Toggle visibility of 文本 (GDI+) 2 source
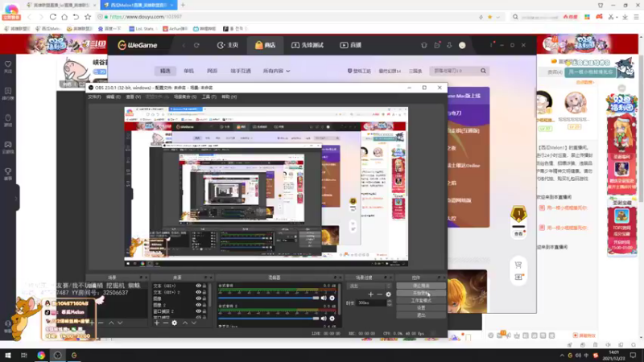644x362 pixels. tap(198, 292)
